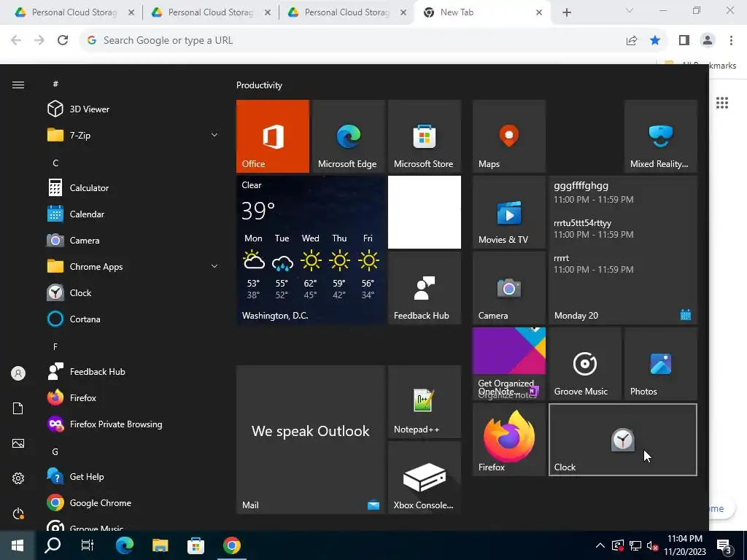Click the F letter header
The height and width of the screenshot is (560, 747).
click(55, 346)
